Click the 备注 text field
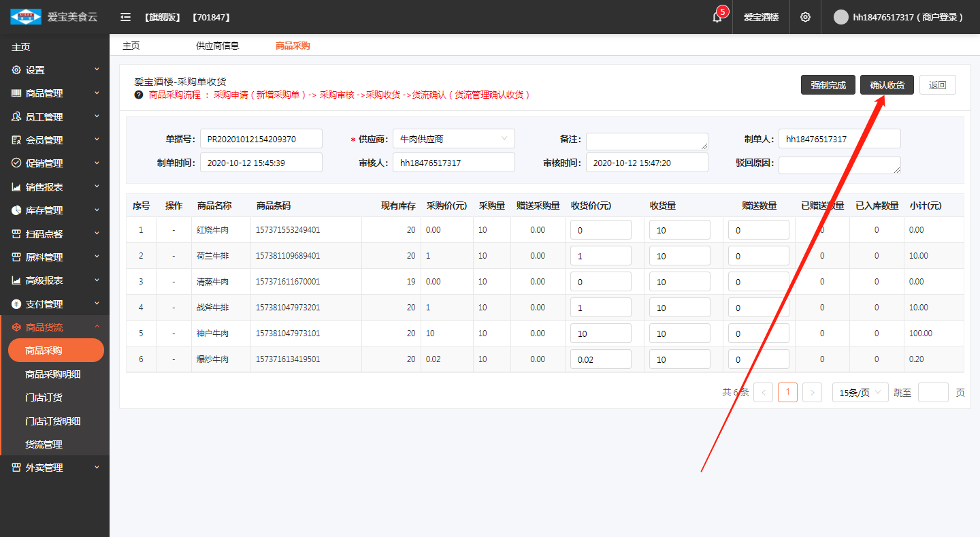This screenshot has height=537, width=980. (x=647, y=141)
